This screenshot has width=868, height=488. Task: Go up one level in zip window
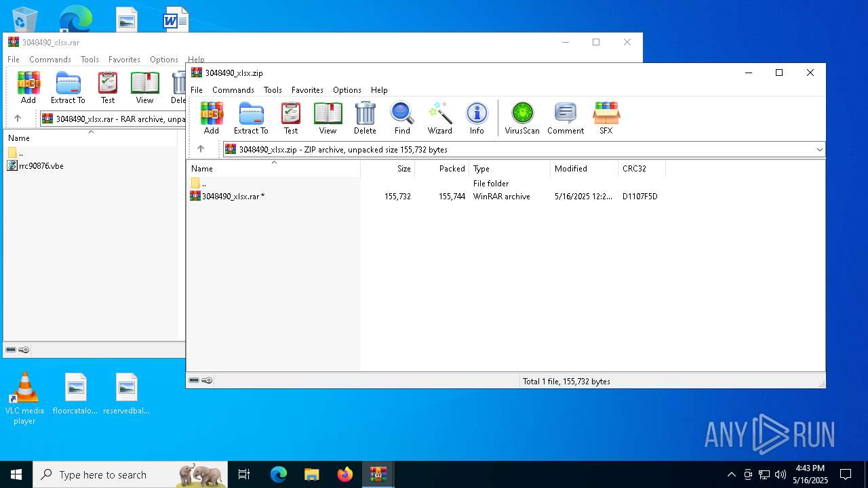(201, 149)
